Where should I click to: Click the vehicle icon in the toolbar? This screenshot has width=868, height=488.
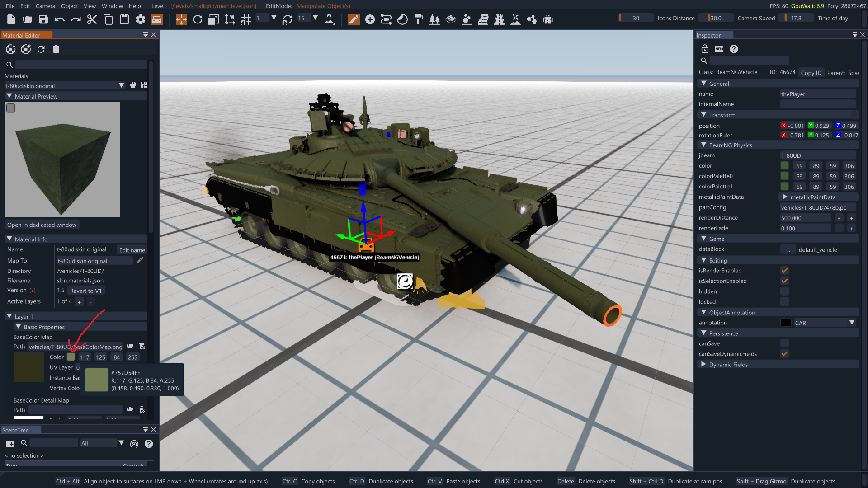156,19
